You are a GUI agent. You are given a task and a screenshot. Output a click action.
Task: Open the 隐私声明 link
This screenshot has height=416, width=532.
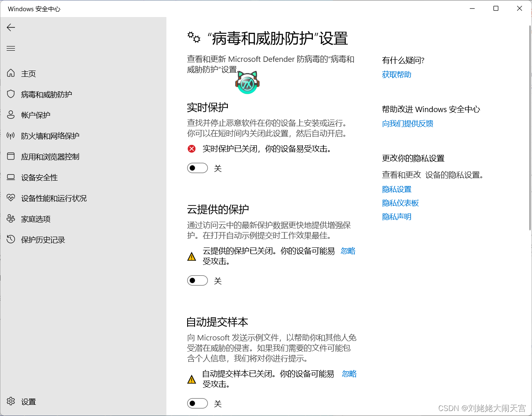pos(397,217)
